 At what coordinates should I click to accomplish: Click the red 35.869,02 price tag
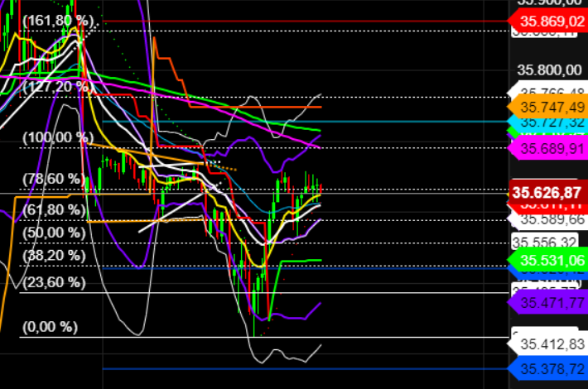(x=548, y=21)
